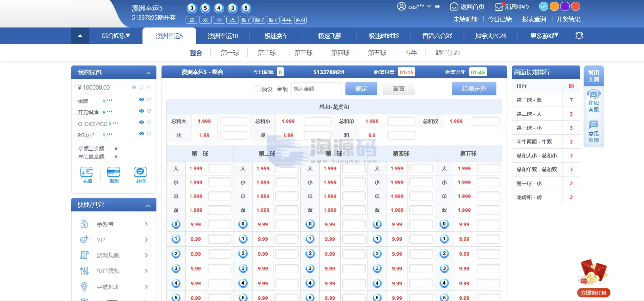The width and height of the screenshot is (644, 301).
Task: Select the red theme swatch
Action: pos(575,6)
